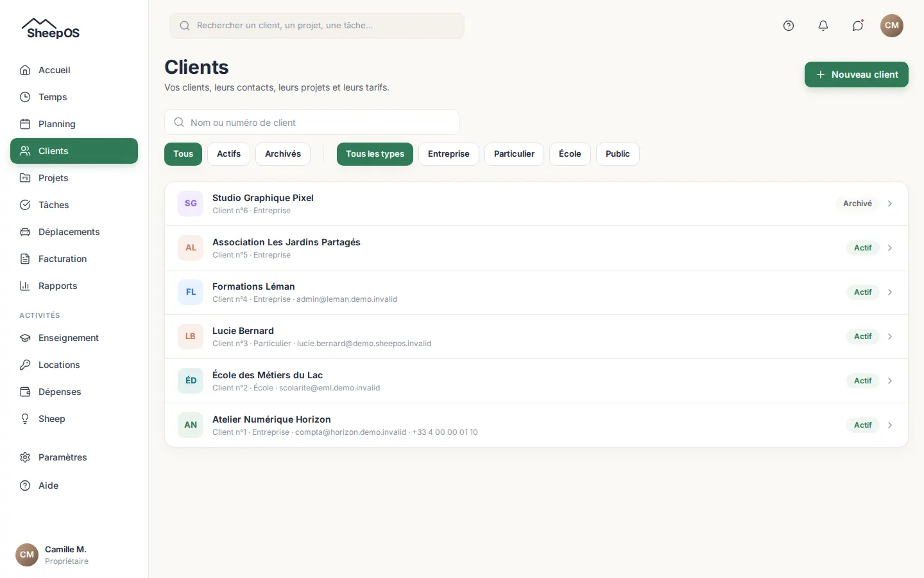
Task: Open the Temps section
Action: [x=74, y=97]
